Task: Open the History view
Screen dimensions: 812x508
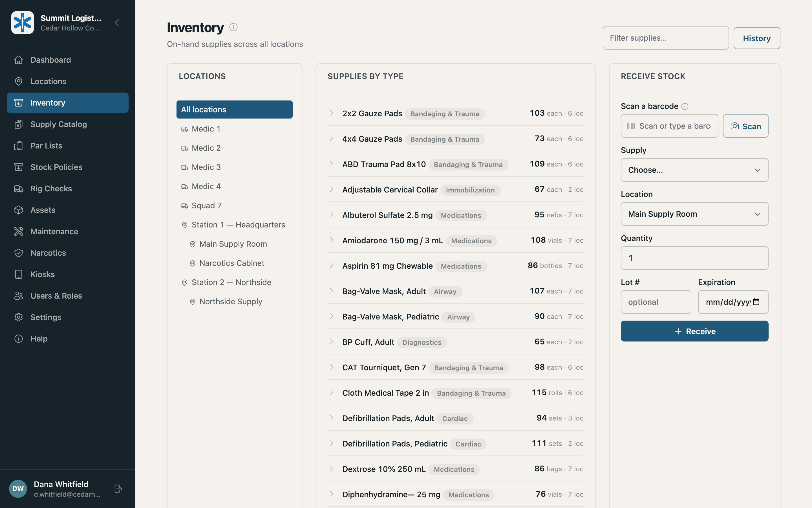Action: (757, 38)
